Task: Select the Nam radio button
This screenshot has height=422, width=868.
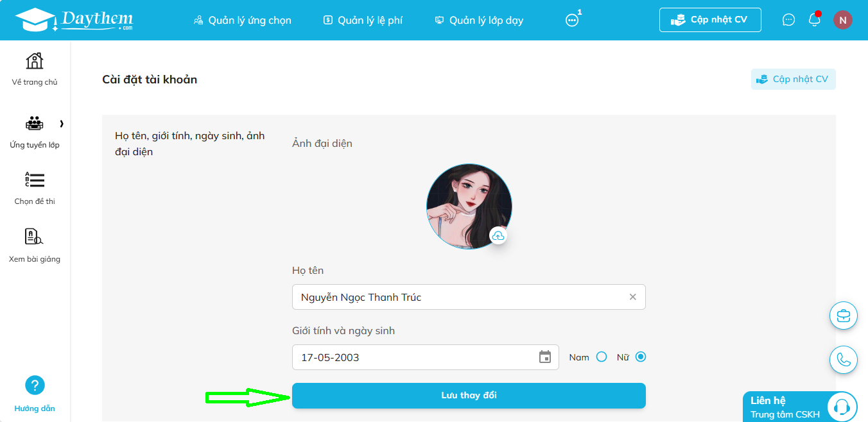Action: 602,357
